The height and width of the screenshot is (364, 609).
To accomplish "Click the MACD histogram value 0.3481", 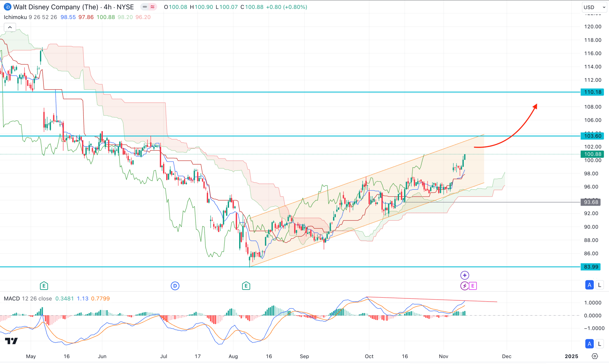I will 64,298.
